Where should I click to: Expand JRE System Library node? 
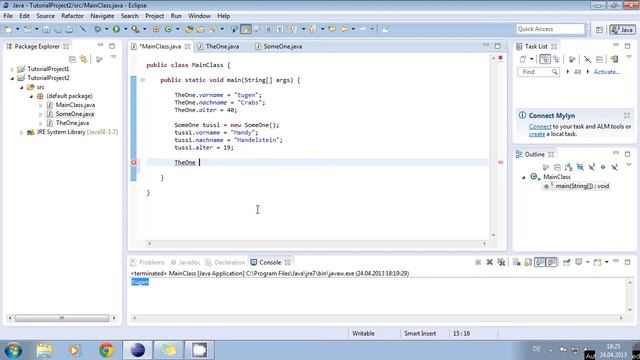[22, 132]
